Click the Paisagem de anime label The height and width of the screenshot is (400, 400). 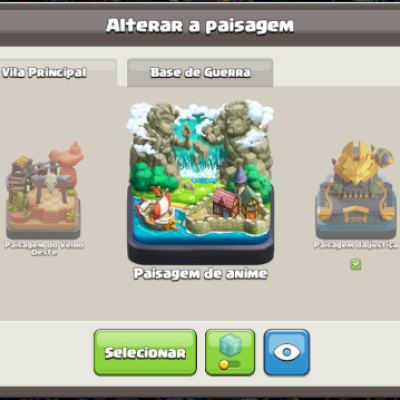(x=200, y=274)
